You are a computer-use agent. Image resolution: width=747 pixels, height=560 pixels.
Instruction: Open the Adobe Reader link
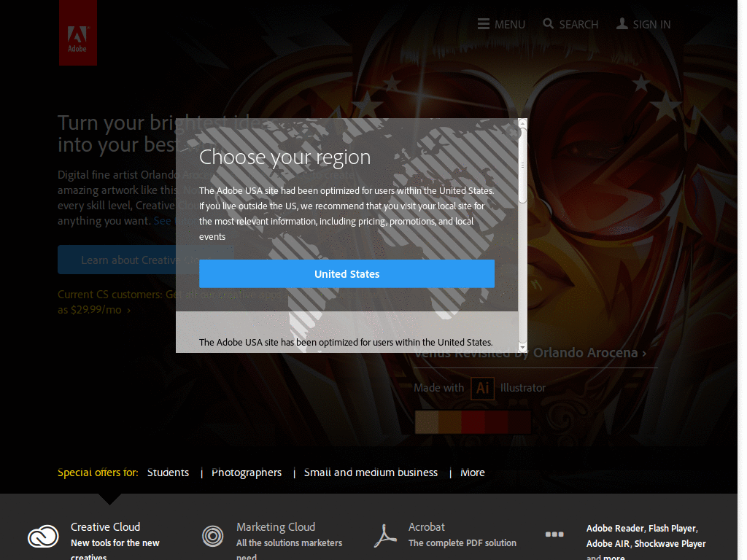[x=615, y=528]
